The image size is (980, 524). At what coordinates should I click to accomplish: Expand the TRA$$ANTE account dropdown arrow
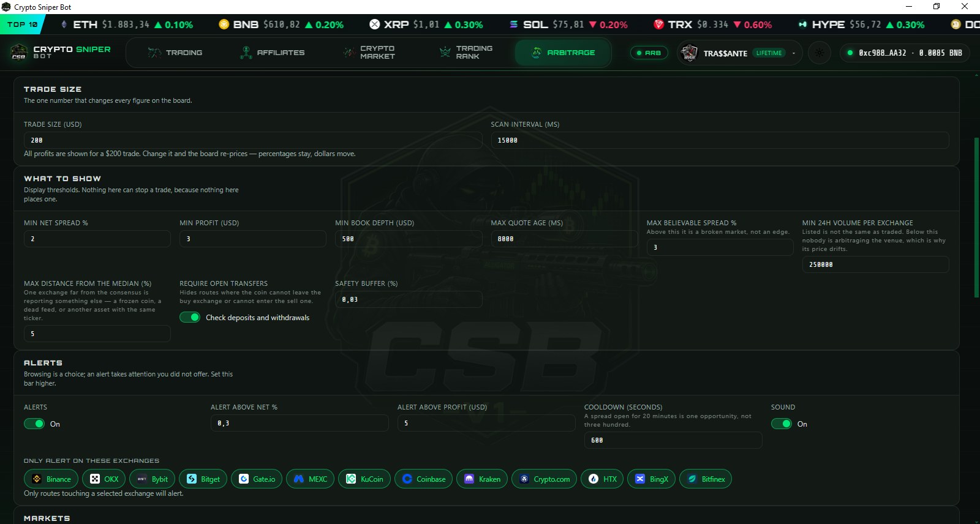tap(794, 53)
